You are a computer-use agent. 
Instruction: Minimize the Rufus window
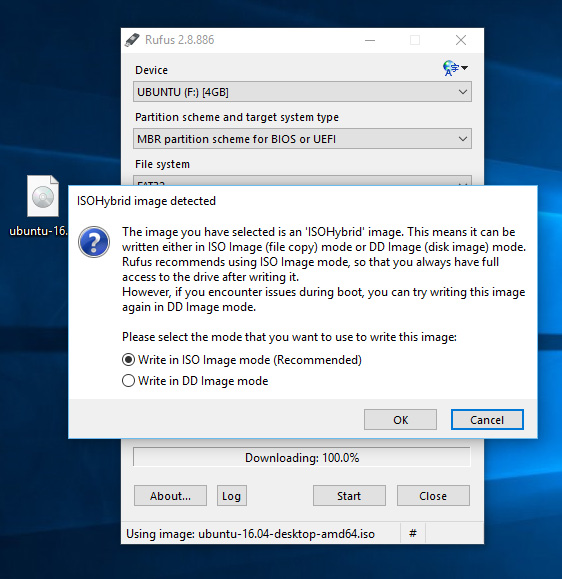tap(370, 40)
